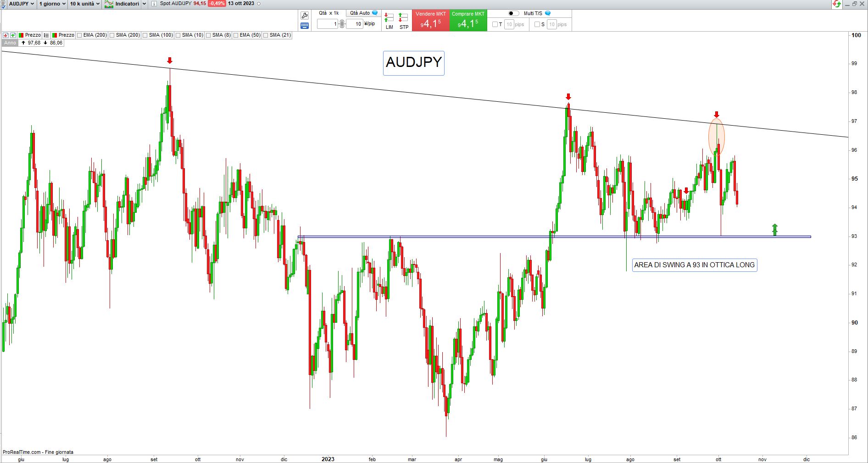Click the Anno period label
868x463 pixels.
tap(10, 43)
